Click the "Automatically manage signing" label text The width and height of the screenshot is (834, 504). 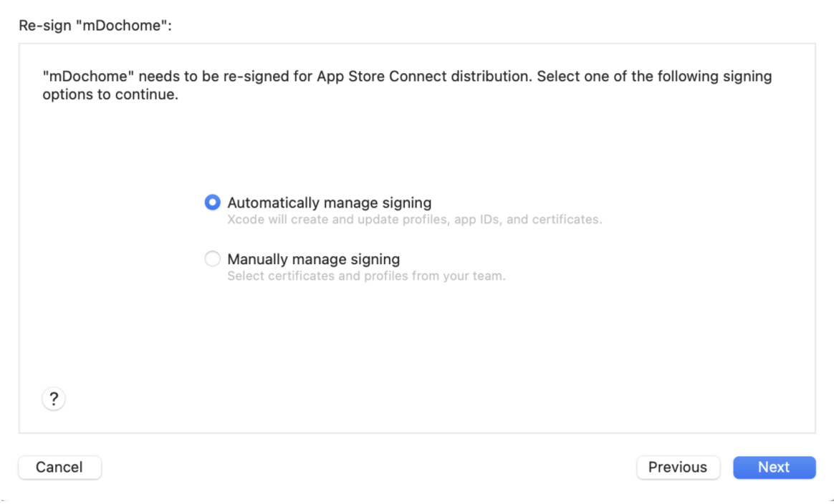(x=329, y=203)
